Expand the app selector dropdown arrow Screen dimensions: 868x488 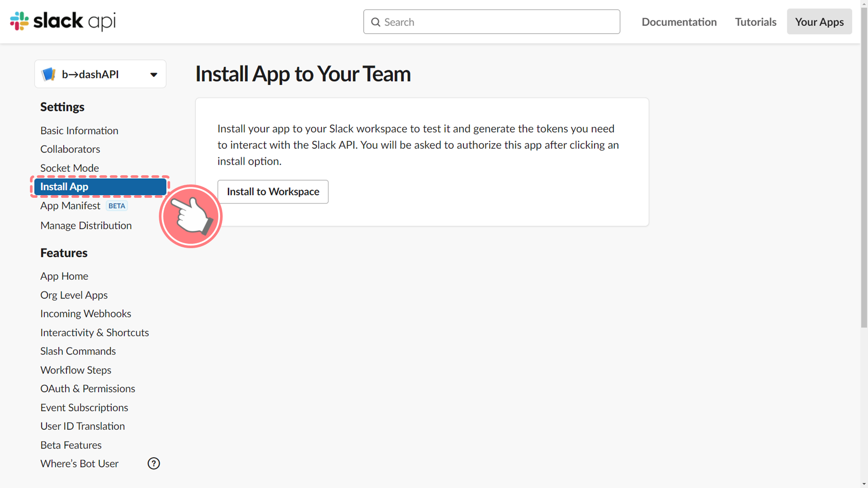154,75
